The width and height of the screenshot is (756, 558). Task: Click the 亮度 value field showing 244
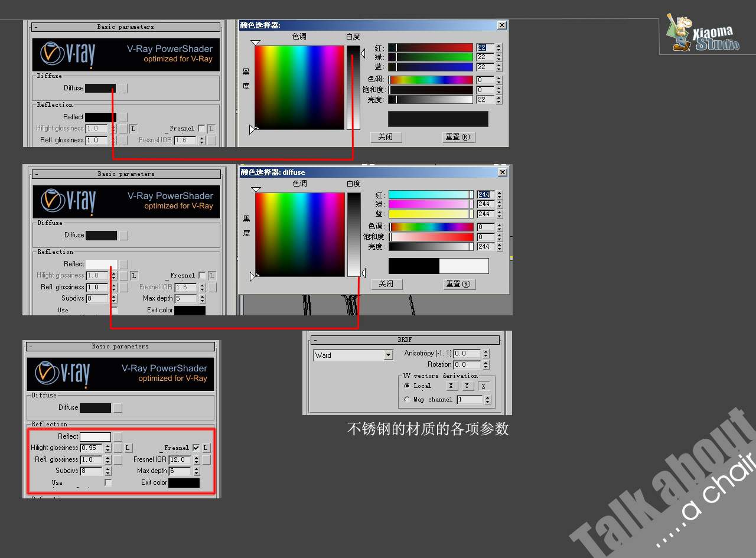point(486,247)
